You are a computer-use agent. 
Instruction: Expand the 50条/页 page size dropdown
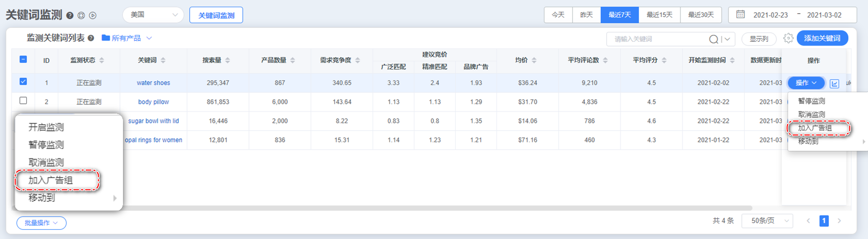click(x=767, y=221)
